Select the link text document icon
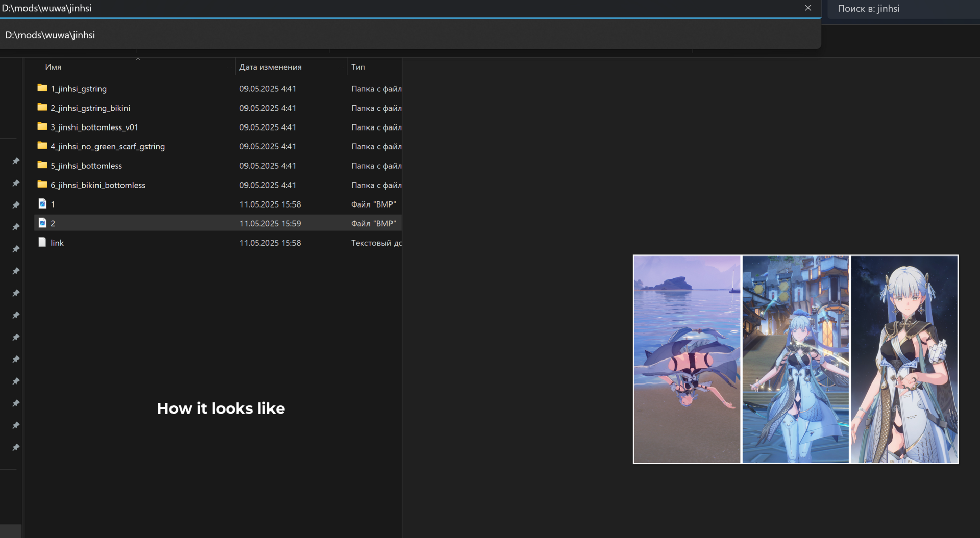Viewport: 980px width, 538px height. tap(42, 243)
